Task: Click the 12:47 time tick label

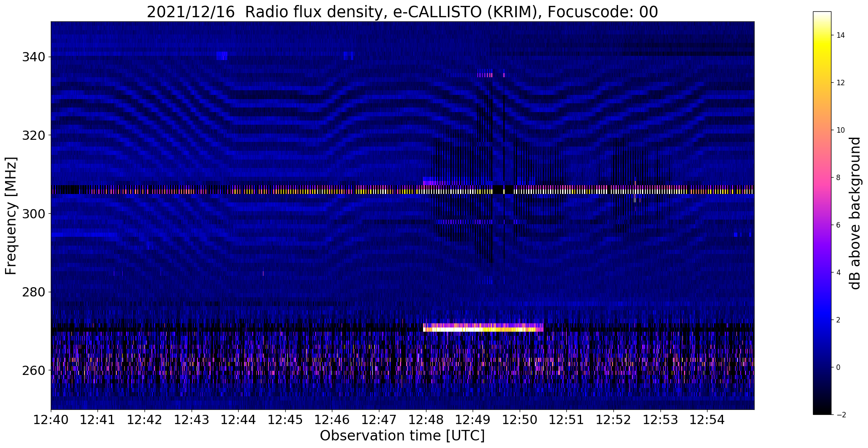Action: (x=379, y=420)
